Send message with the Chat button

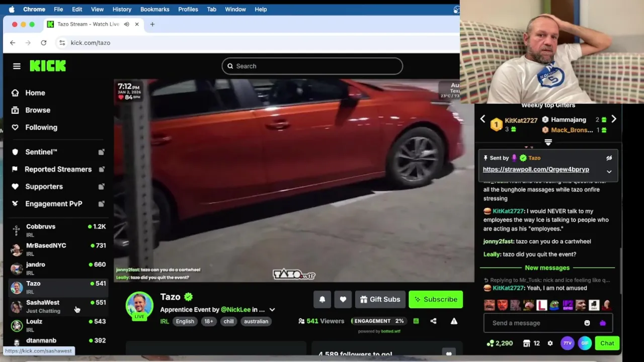coord(607,343)
